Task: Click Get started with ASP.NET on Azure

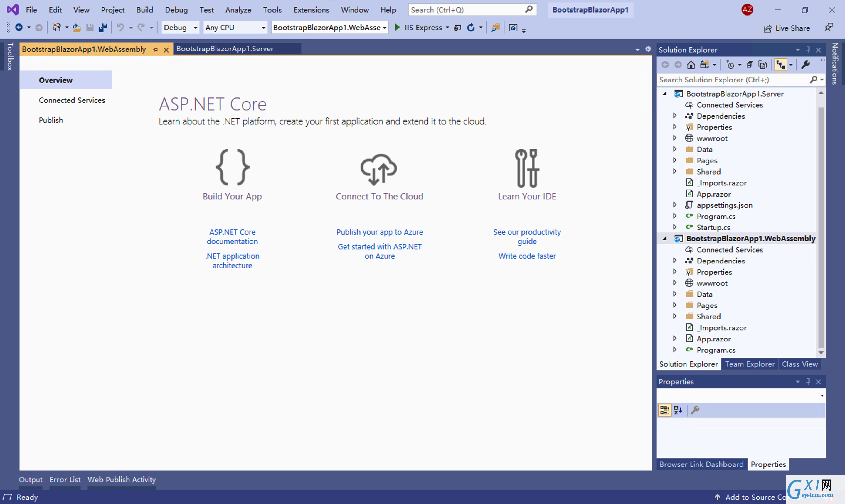Action: (x=380, y=251)
